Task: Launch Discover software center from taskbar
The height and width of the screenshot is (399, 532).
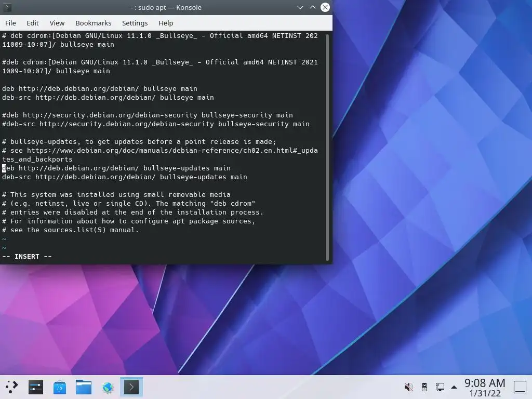Action: [x=59, y=387]
